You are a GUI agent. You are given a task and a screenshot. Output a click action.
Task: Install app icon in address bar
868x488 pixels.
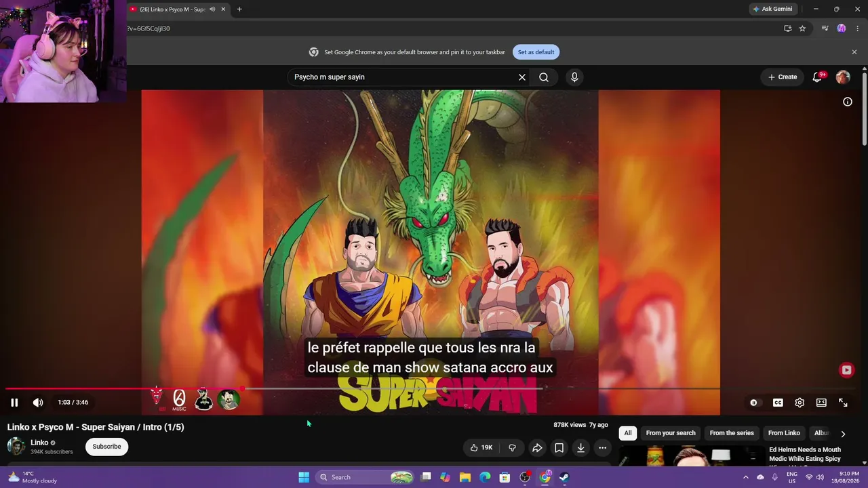787,28
